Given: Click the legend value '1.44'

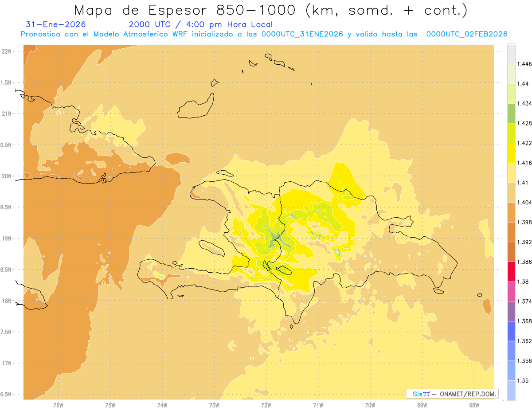Looking at the screenshot, I should 523,83.
